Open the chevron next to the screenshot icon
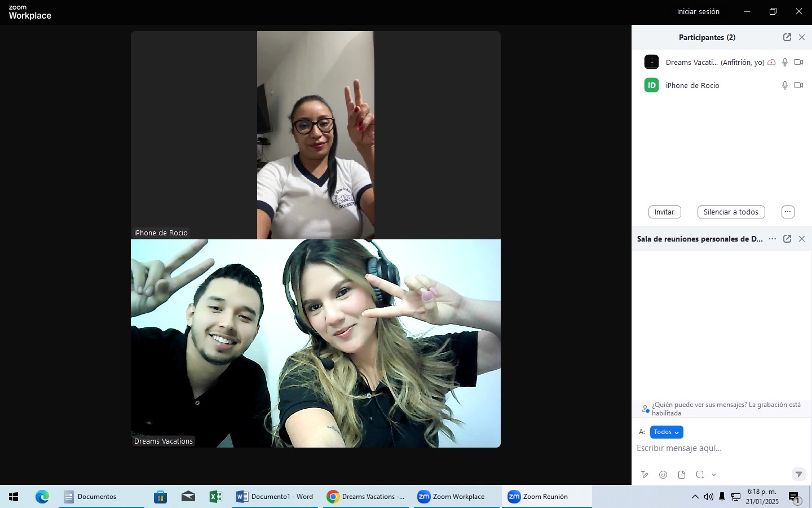This screenshot has width=812, height=508. click(x=714, y=475)
